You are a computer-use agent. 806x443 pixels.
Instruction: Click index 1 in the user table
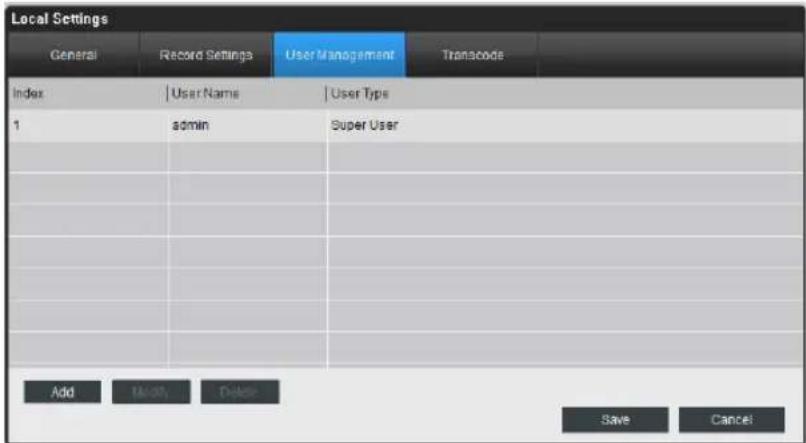coord(88,125)
